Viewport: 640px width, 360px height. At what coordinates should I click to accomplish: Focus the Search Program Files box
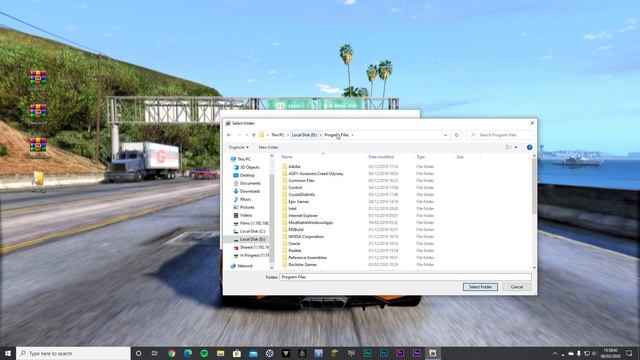[x=500, y=135]
